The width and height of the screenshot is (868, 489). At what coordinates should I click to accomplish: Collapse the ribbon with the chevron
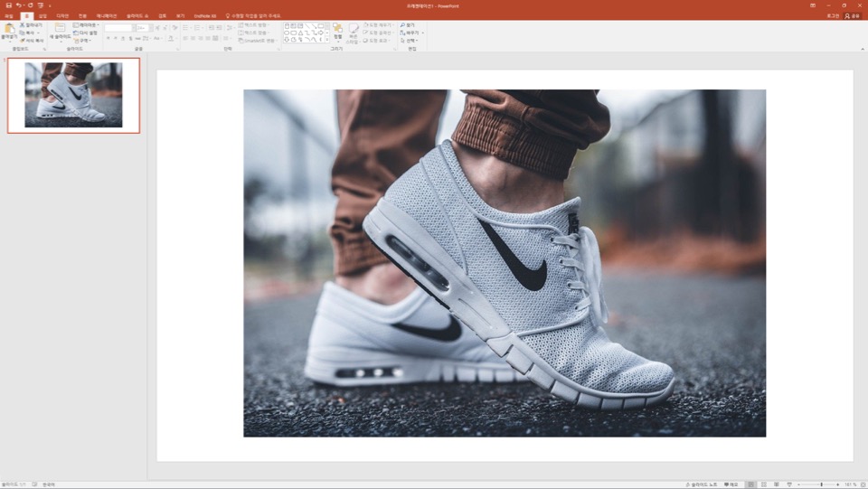863,49
